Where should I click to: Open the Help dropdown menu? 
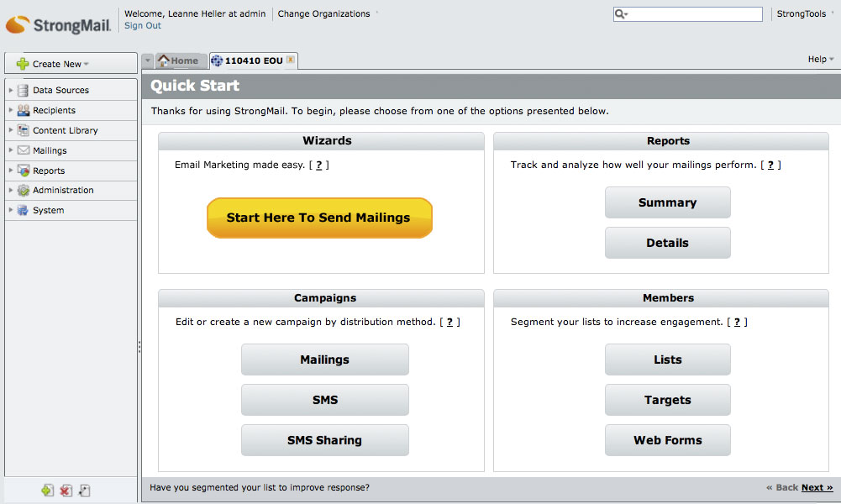click(820, 60)
